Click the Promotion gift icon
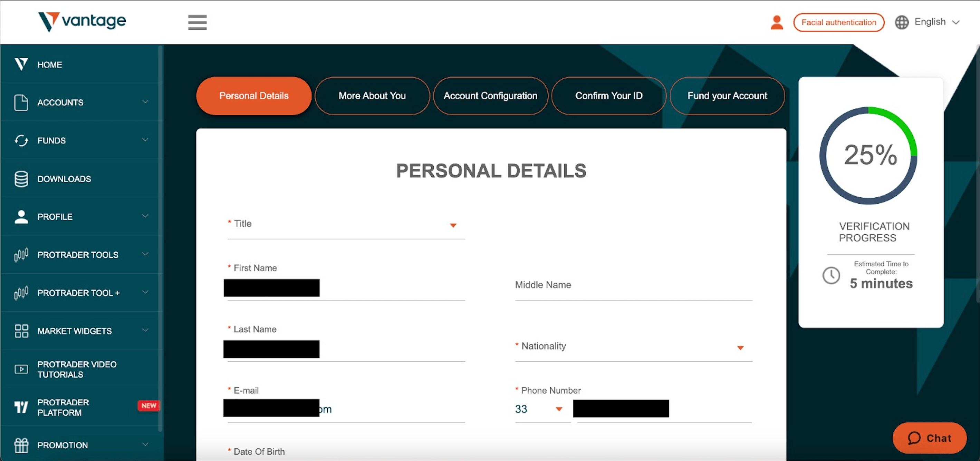The height and width of the screenshot is (461, 980). tap(21, 445)
